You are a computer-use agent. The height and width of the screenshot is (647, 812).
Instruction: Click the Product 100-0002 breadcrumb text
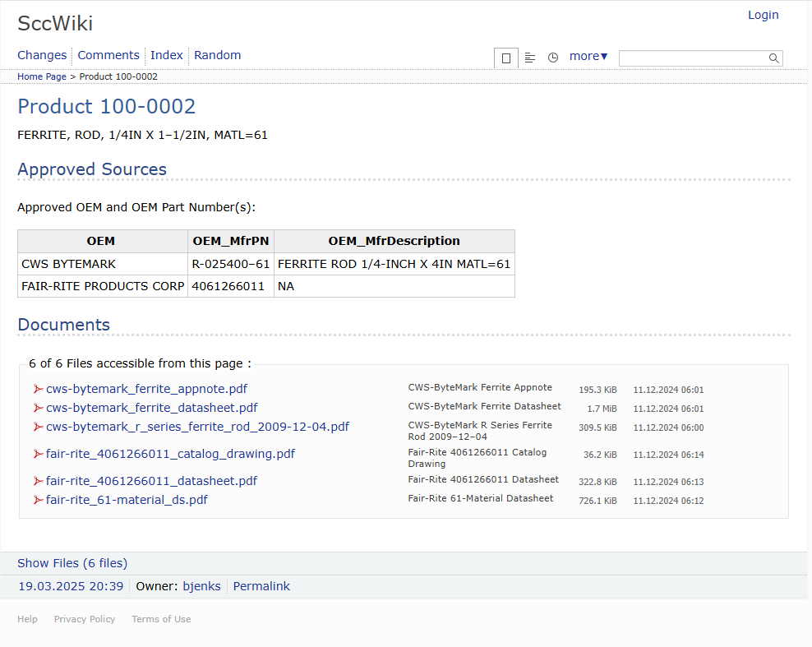click(118, 76)
